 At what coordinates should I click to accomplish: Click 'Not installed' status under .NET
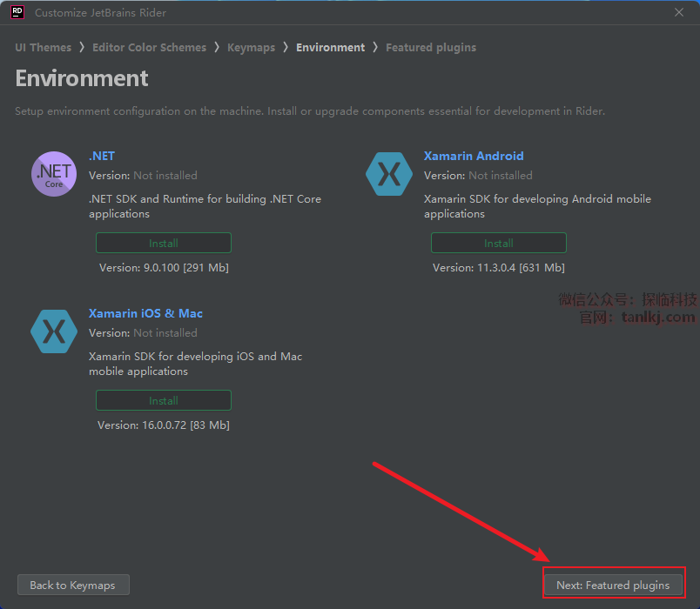pos(165,176)
